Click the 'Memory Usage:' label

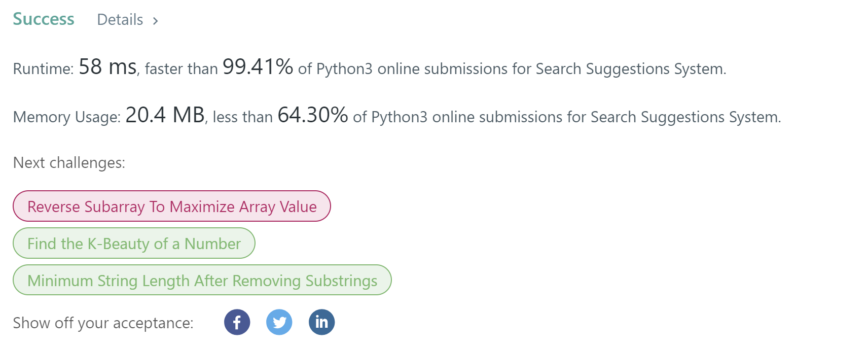pyautogui.click(x=66, y=117)
